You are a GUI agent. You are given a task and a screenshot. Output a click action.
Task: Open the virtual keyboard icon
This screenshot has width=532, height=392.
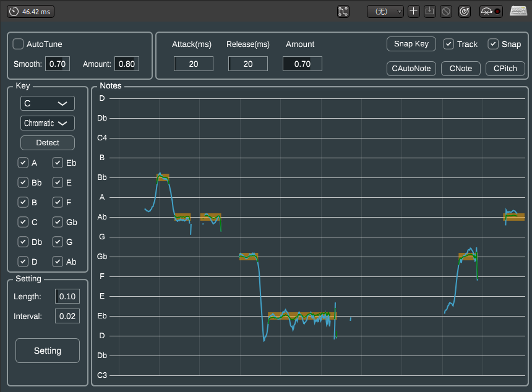(518, 11)
